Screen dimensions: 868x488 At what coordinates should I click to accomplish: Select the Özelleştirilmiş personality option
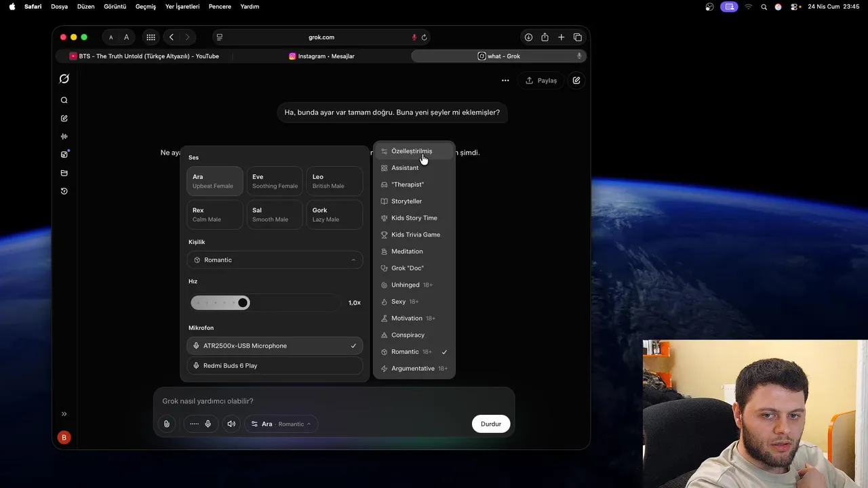(414, 151)
